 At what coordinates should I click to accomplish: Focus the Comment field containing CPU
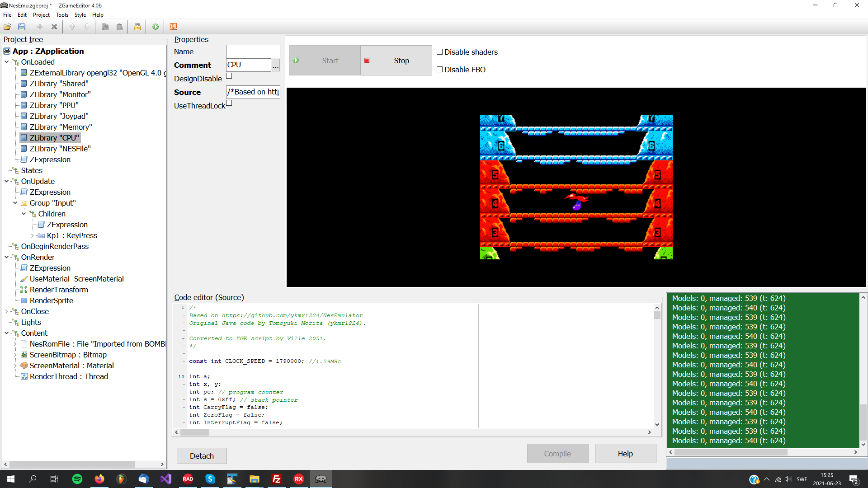248,65
